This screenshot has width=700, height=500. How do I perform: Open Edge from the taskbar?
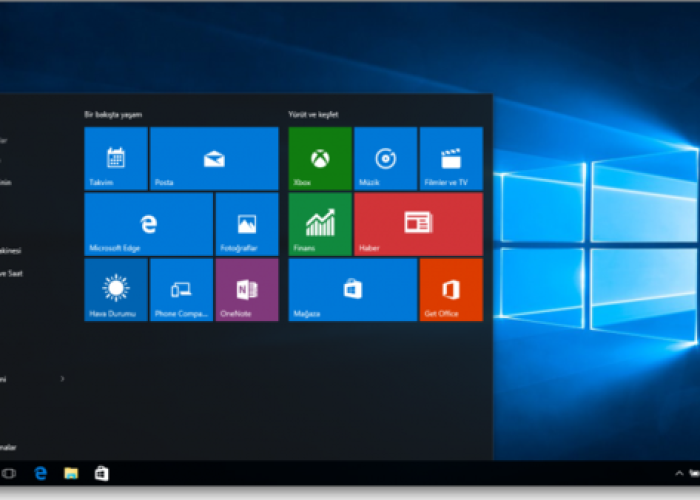click(x=41, y=473)
